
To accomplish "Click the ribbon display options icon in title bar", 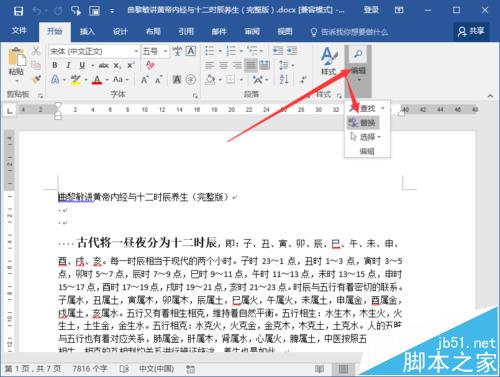I will click(x=399, y=10).
